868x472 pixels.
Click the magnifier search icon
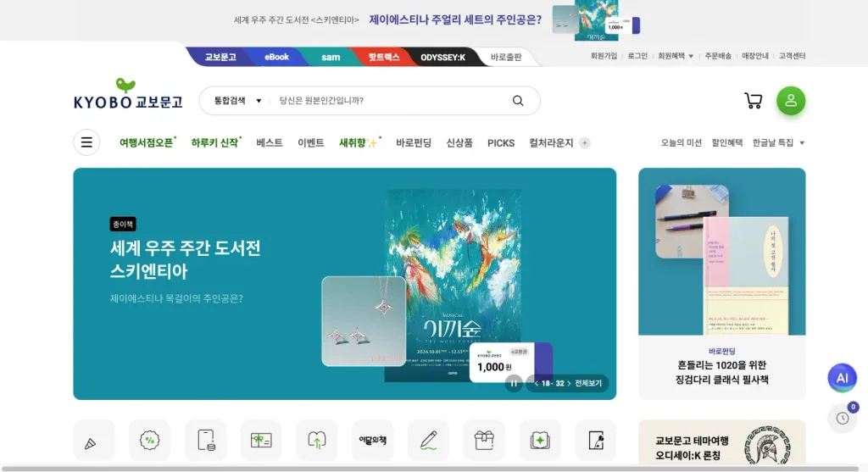click(518, 101)
